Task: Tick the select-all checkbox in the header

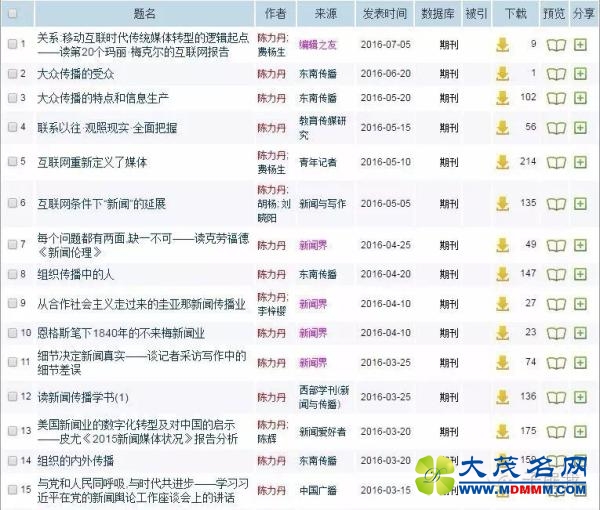Action: [12, 13]
